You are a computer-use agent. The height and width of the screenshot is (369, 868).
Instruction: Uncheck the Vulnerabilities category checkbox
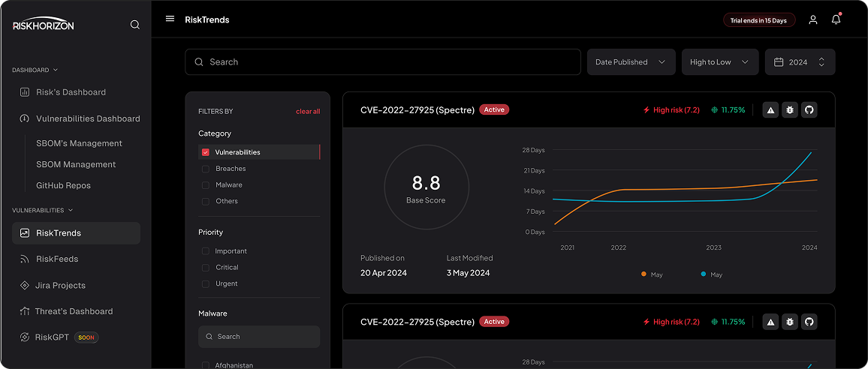point(206,152)
